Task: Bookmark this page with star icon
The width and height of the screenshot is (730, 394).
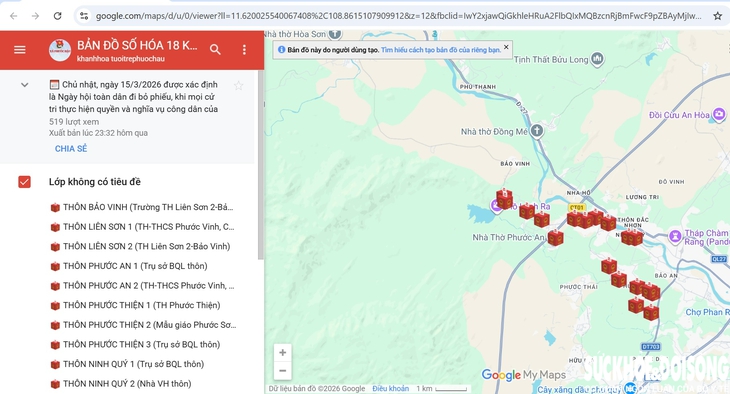Action: coord(717,16)
